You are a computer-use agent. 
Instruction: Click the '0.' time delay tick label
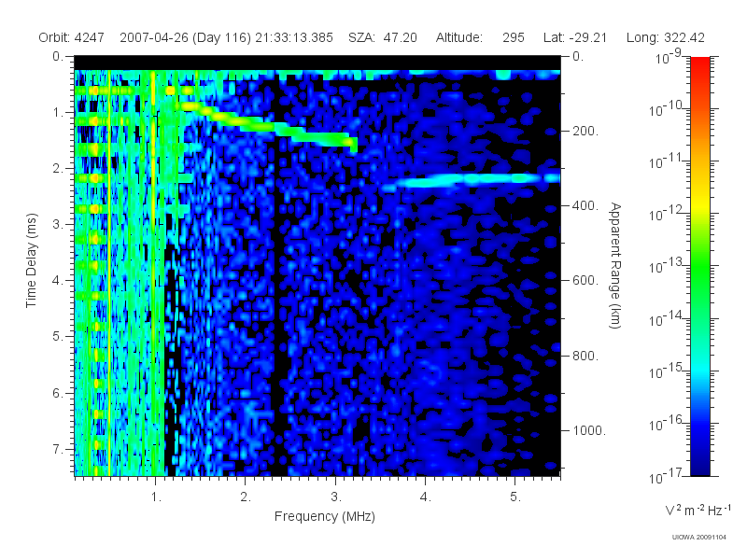coord(58,56)
